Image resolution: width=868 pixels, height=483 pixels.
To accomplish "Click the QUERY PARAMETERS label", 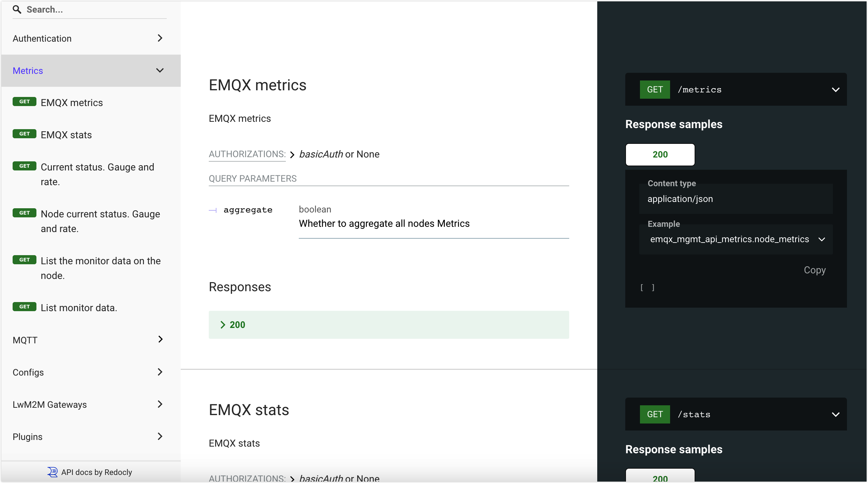I will pyautogui.click(x=253, y=178).
